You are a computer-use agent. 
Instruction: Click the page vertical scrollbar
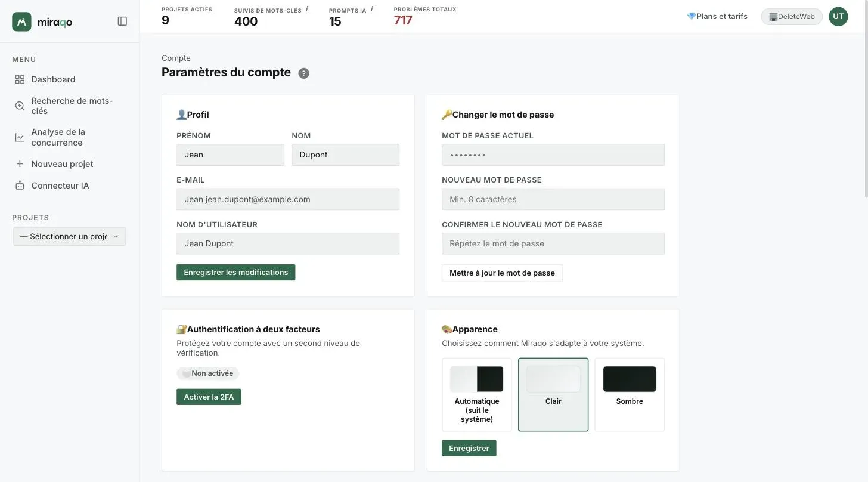pyautogui.click(x=866, y=98)
